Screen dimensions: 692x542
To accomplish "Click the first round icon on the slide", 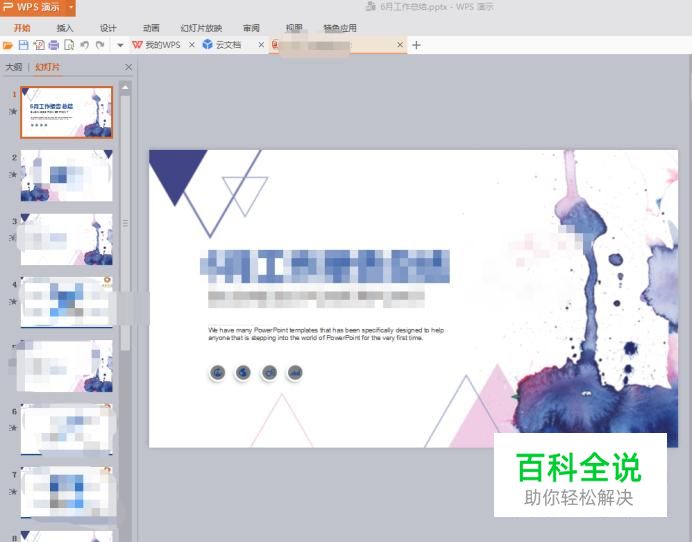I will (217, 373).
